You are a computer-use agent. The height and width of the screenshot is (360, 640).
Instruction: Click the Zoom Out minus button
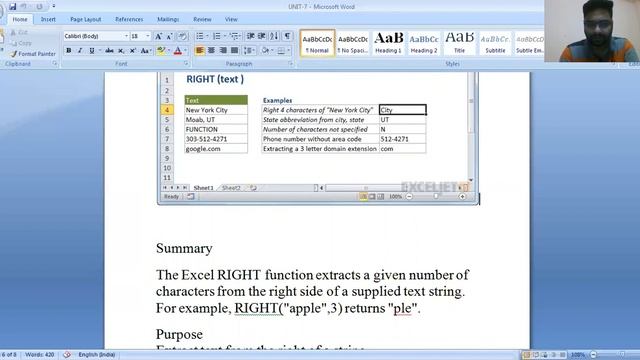(x=593, y=355)
